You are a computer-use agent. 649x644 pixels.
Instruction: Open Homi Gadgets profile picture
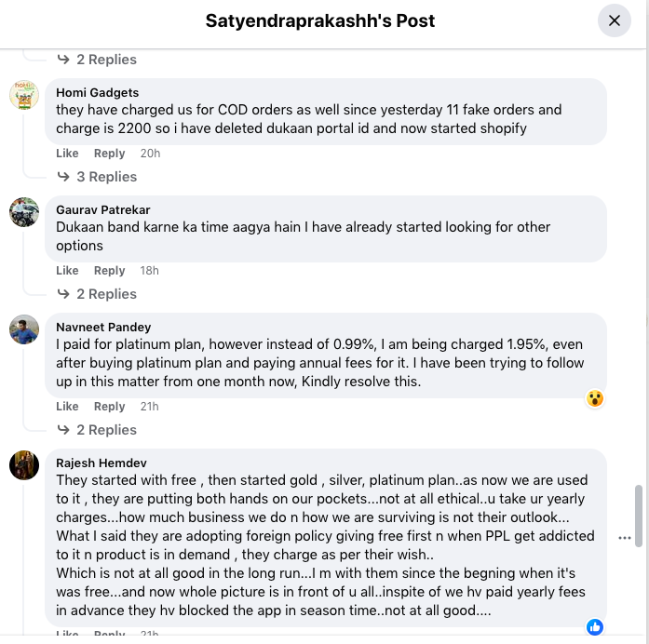point(24,95)
